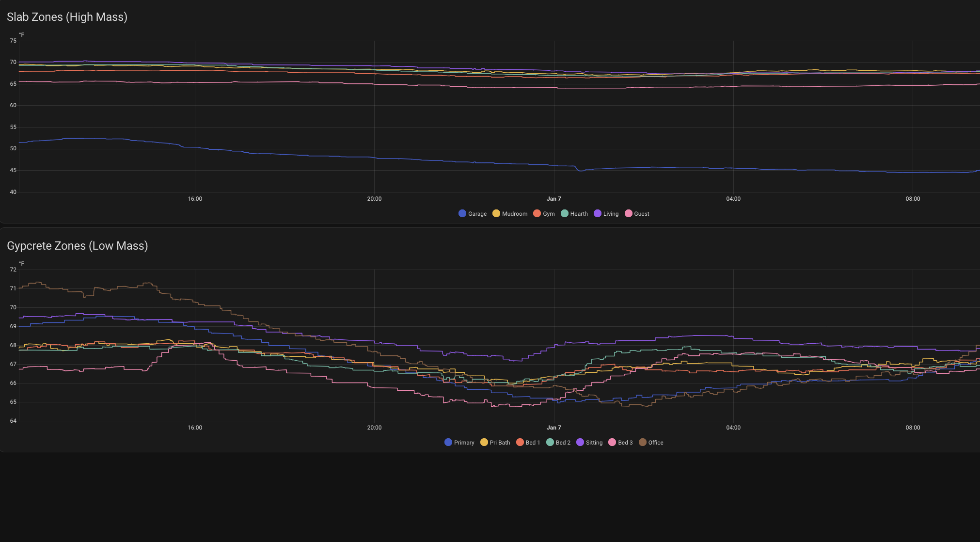
Task: Toggle the Bed 3 series visibility
Action: 625,442
